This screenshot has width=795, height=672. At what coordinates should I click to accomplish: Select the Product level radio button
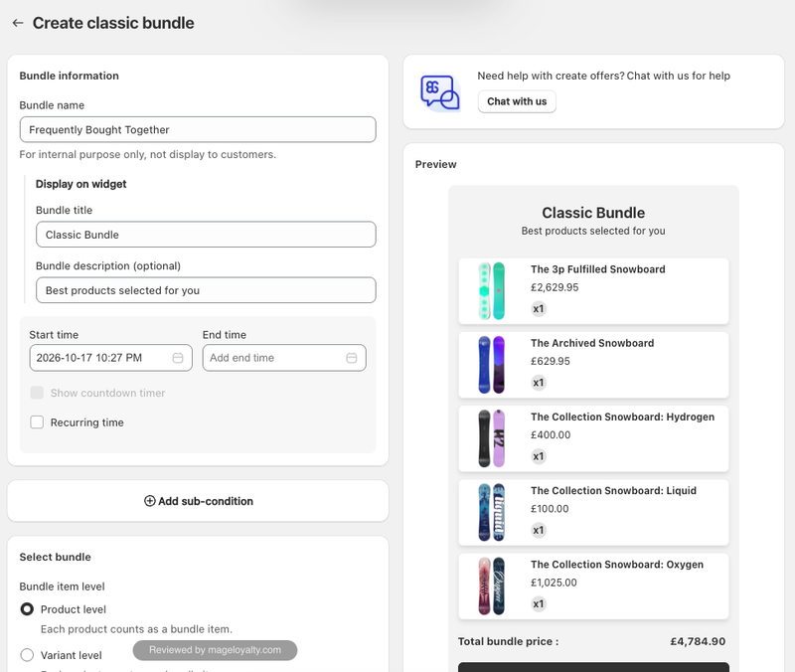coord(27,609)
